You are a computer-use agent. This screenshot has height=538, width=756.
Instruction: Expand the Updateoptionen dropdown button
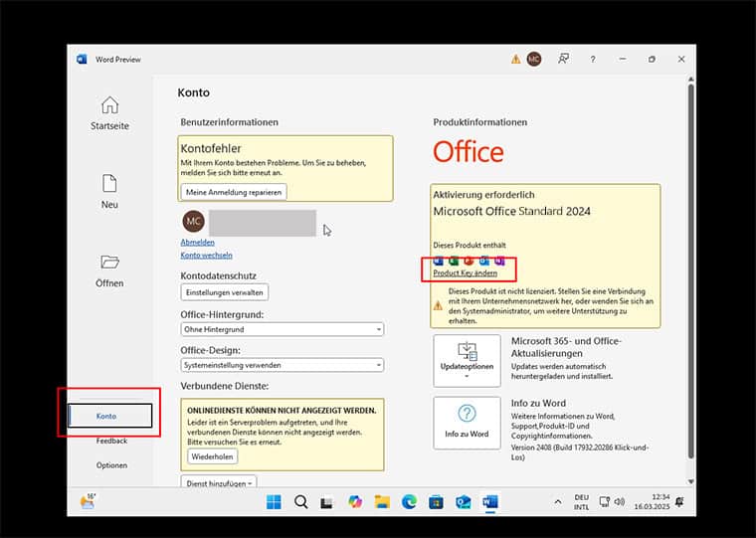coord(467,360)
